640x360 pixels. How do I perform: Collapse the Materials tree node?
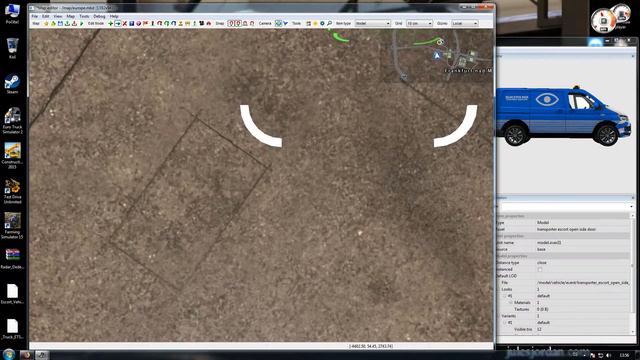pyautogui.click(x=511, y=302)
